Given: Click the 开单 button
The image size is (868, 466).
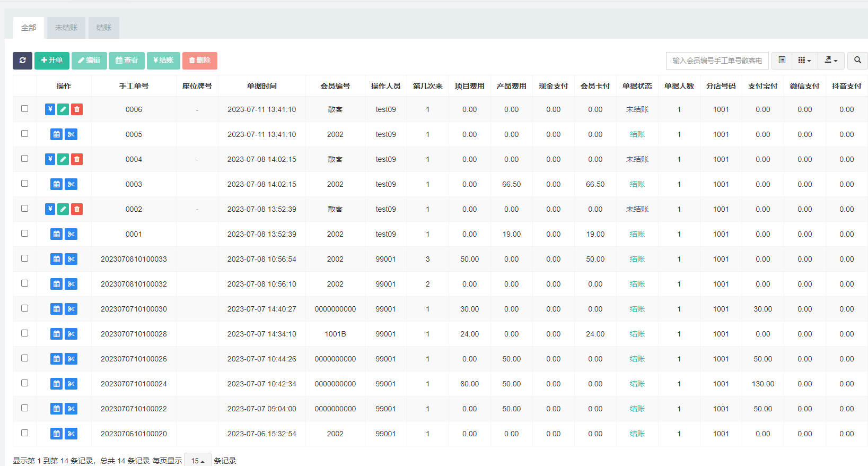Looking at the screenshot, I should [52, 61].
